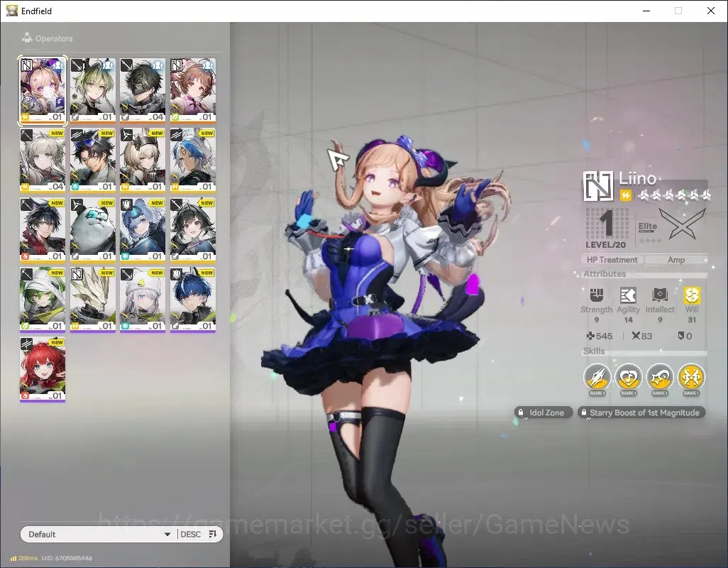Click the Will value 31
Viewport: 728px width, 568px height.
tap(692, 319)
